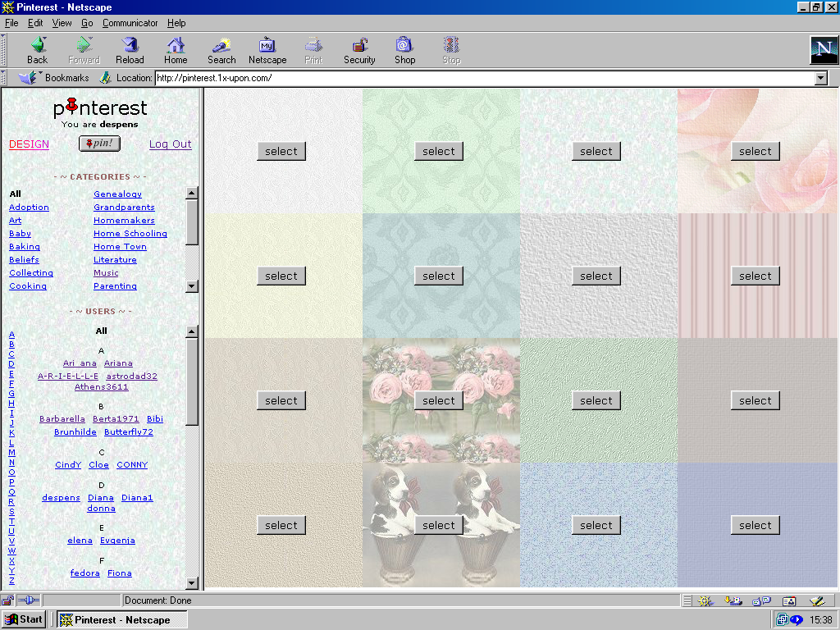Select the pink rose background swatch

[x=755, y=151]
